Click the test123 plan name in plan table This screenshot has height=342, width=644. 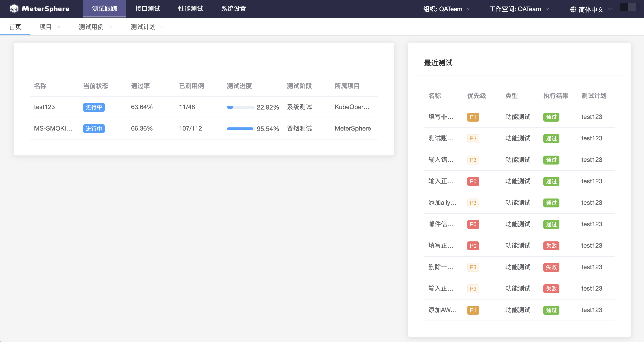pos(44,107)
